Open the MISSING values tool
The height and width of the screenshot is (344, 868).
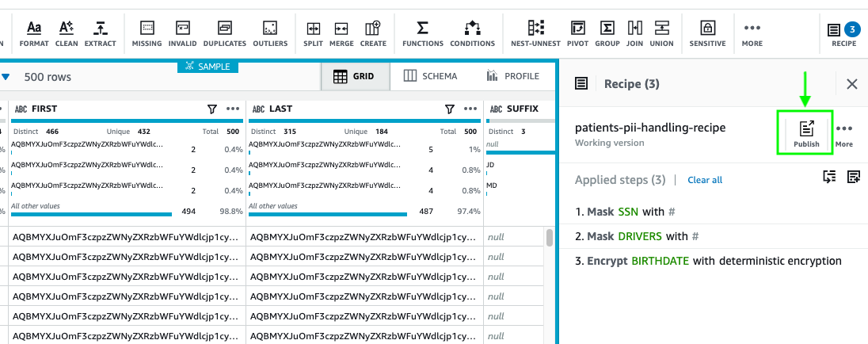point(147,34)
